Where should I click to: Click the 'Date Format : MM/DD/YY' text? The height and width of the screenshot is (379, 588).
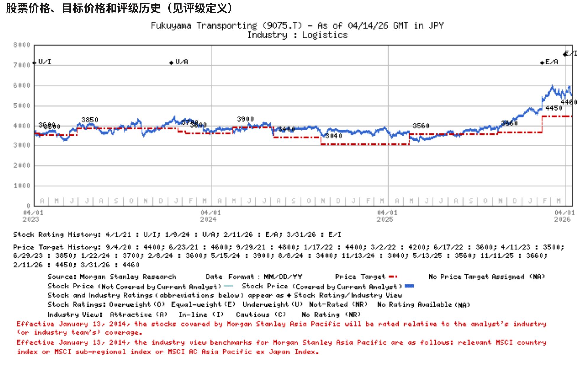tap(254, 277)
